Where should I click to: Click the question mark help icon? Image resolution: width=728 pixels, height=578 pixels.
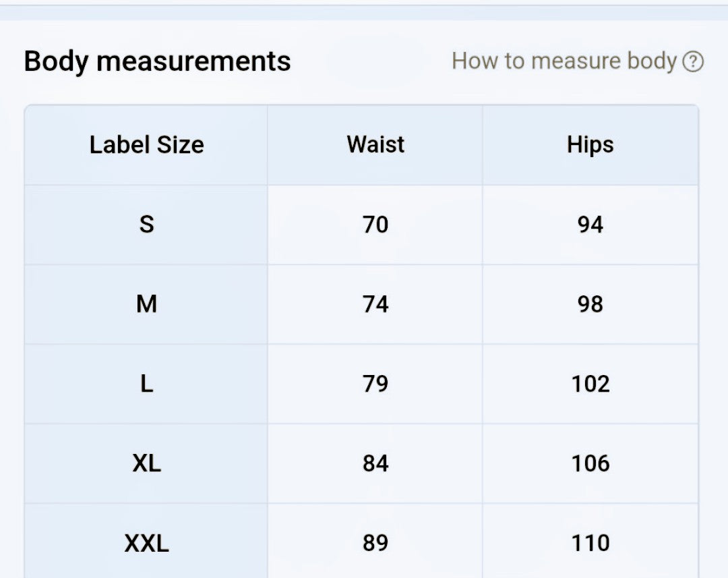[693, 62]
